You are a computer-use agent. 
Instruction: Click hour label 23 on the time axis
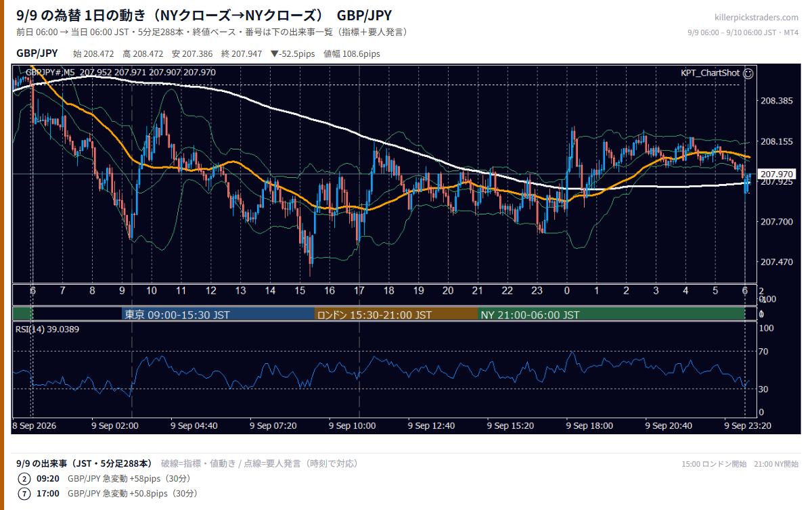pyautogui.click(x=537, y=291)
